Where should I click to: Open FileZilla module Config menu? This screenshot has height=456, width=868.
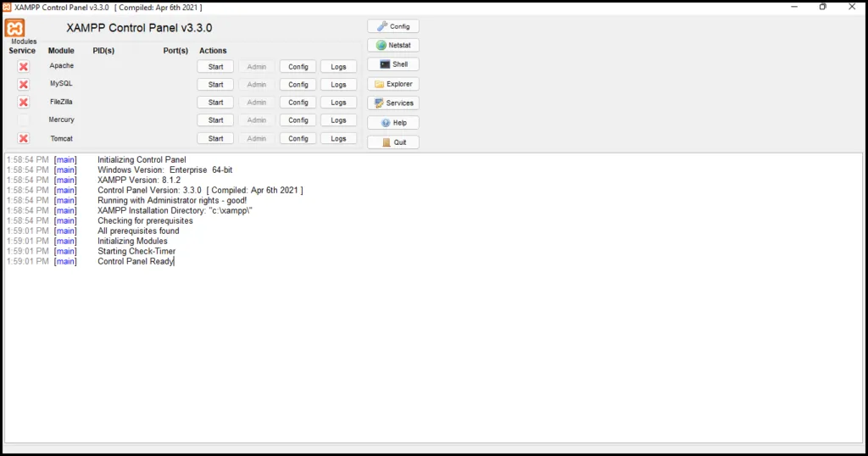pyautogui.click(x=298, y=102)
